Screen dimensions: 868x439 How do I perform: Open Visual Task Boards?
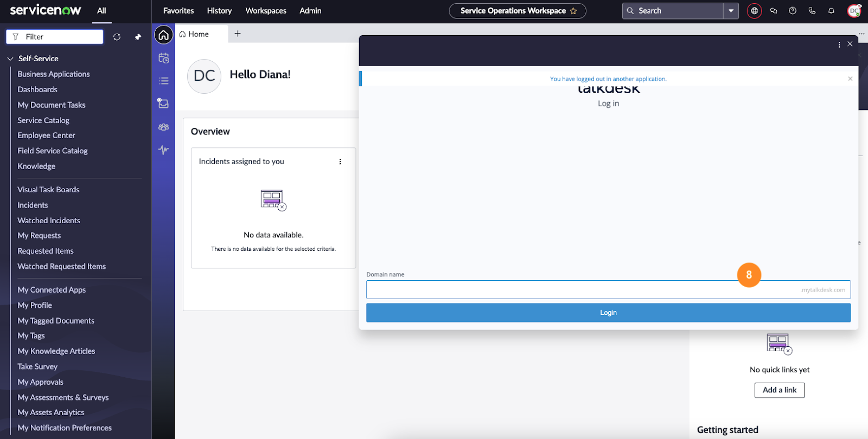(48, 190)
